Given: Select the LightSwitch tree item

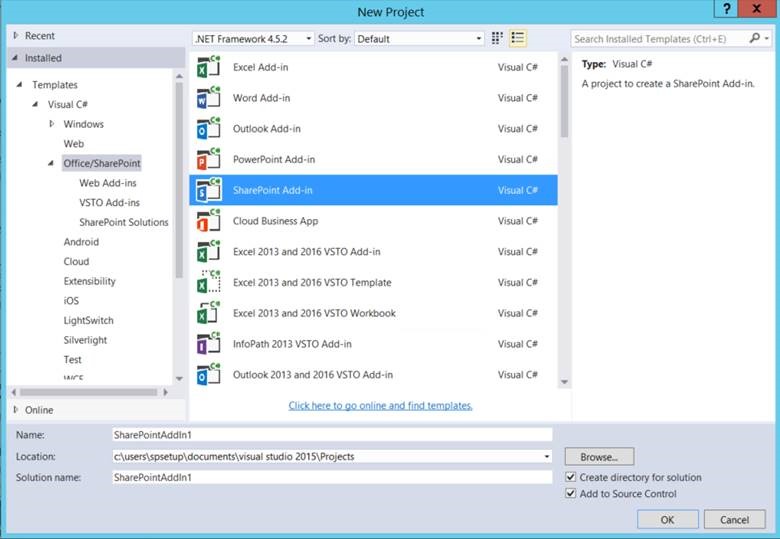Looking at the screenshot, I should pos(89,320).
